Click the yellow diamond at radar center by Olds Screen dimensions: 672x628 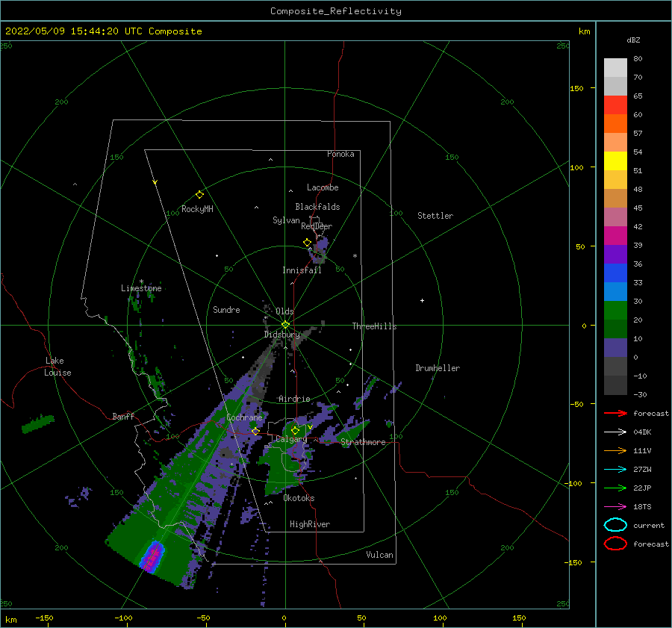click(285, 325)
